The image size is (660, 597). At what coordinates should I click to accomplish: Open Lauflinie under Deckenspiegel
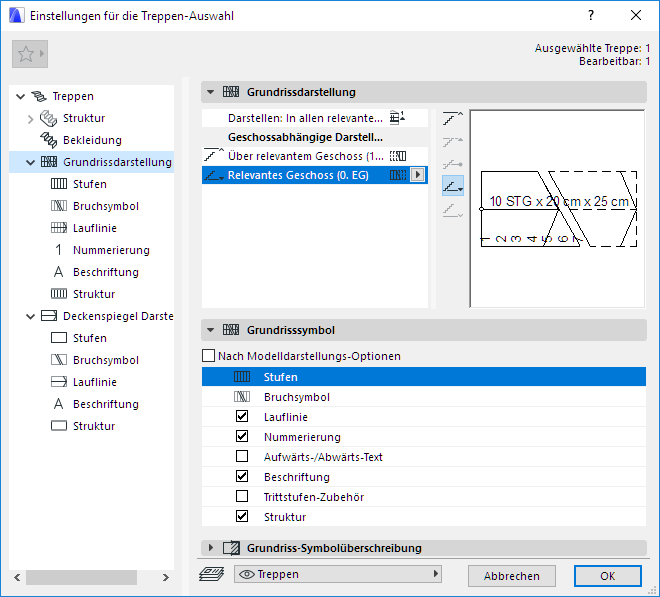click(95, 382)
